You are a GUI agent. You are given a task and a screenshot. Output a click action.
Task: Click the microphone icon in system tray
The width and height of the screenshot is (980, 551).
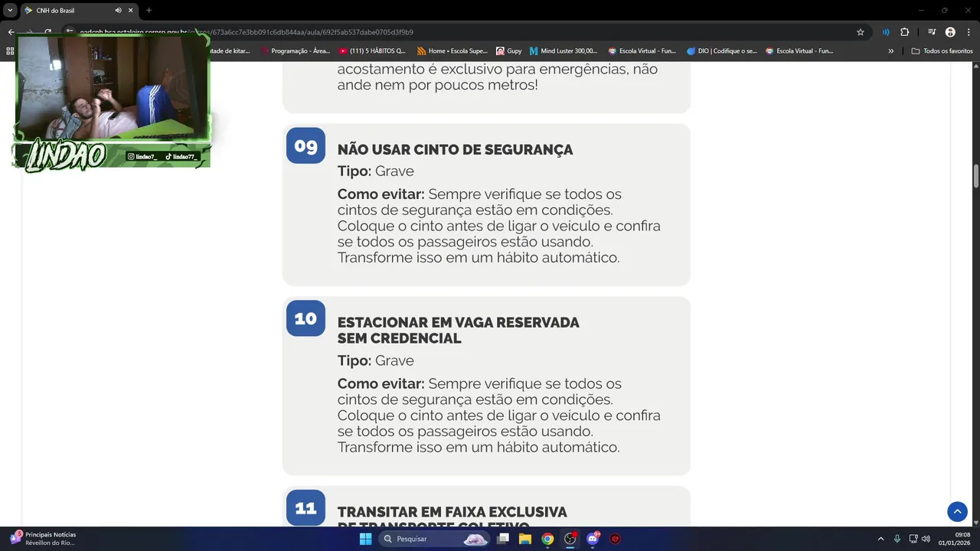[x=897, y=539]
